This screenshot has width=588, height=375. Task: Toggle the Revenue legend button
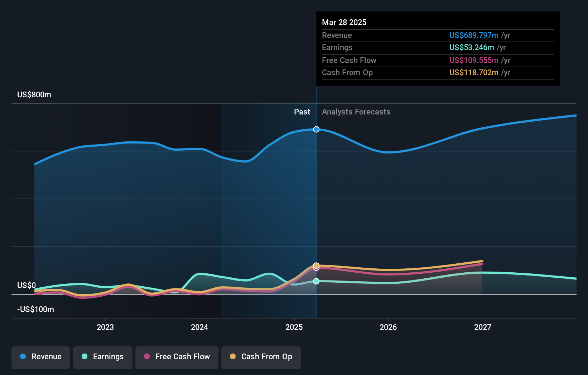41,357
